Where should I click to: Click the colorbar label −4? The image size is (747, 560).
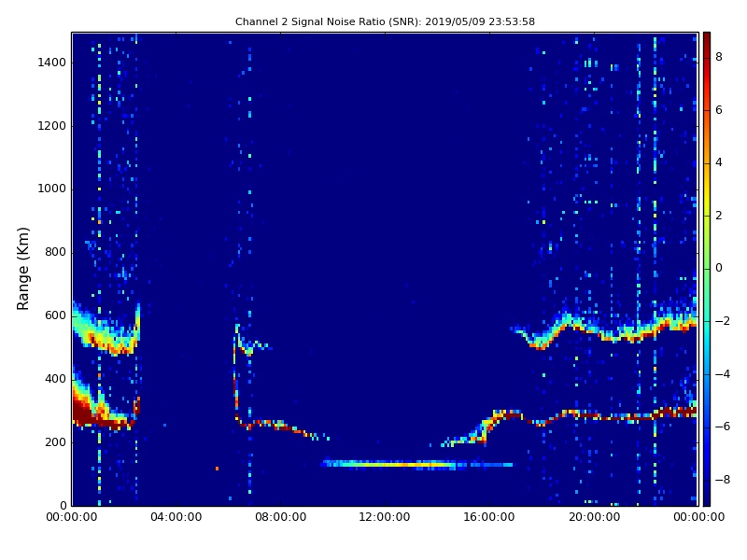(x=723, y=374)
